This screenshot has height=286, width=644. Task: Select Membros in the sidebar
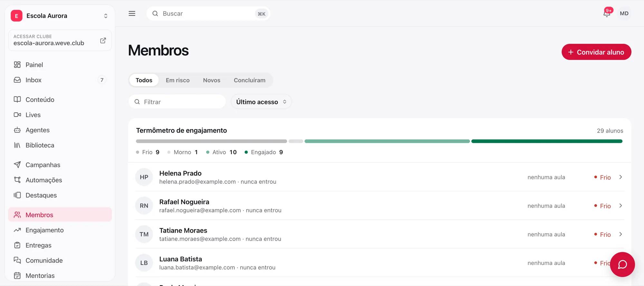point(60,215)
